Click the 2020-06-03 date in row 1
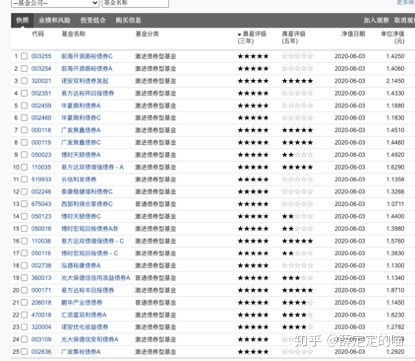 pos(350,56)
